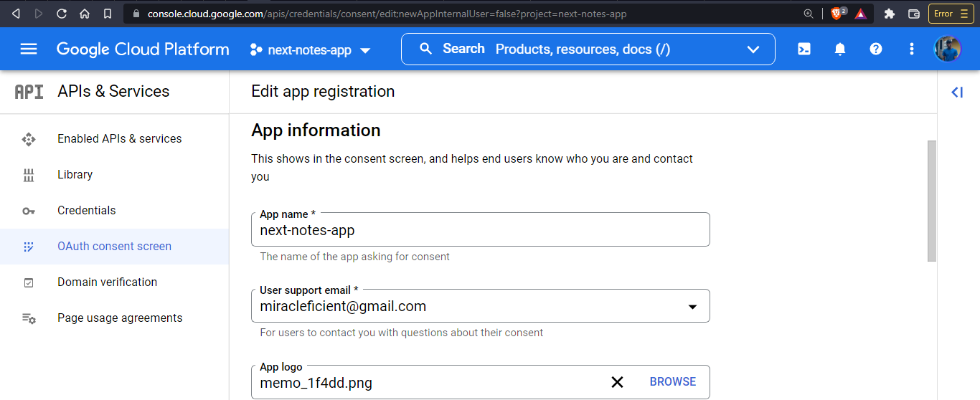Open the browser home page icon
This screenshot has width=980, height=400.
click(85, 14)
